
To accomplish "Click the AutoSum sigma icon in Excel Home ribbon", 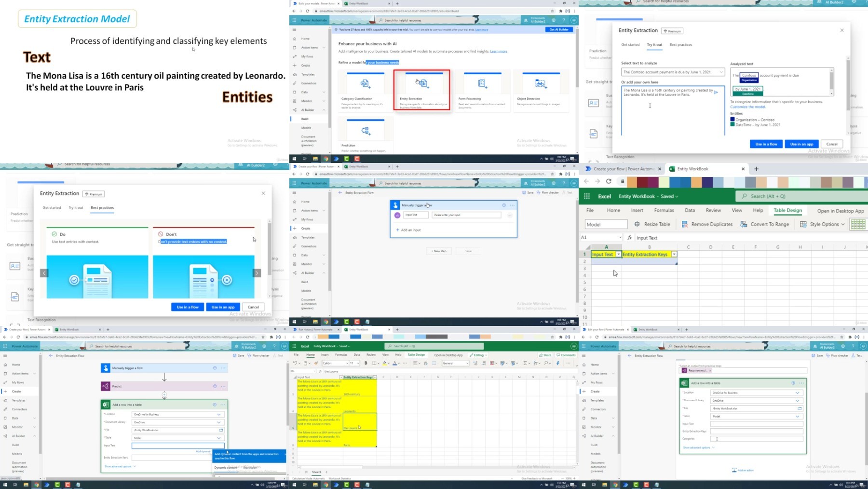I will click(526, 363).
